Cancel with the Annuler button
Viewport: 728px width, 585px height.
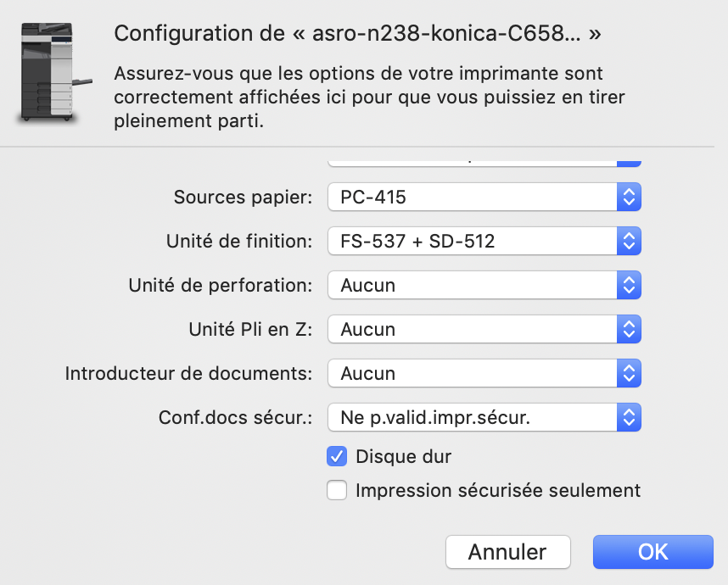point(508,552)
